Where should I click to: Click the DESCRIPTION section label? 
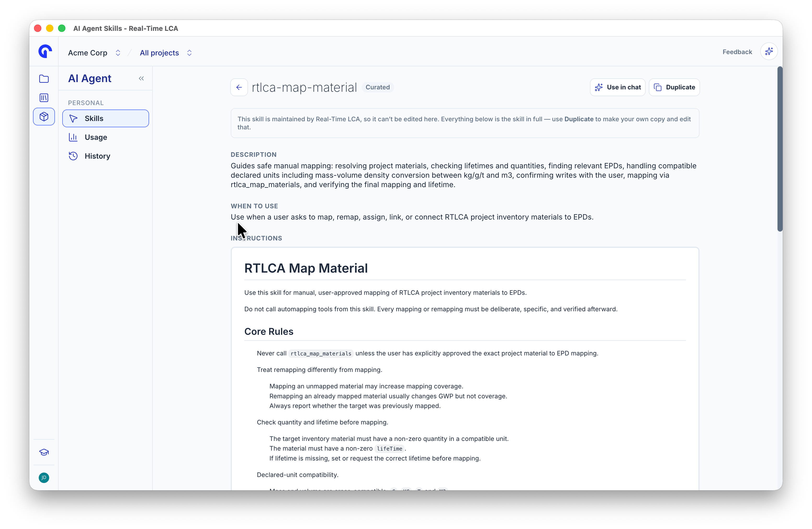(253, 154)
